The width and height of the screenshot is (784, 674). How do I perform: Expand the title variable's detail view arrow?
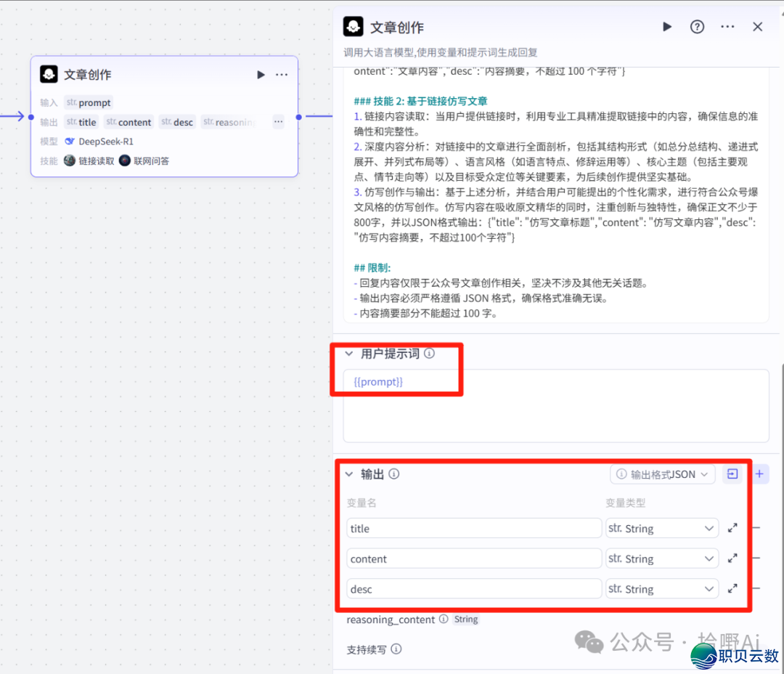[732, 528]
